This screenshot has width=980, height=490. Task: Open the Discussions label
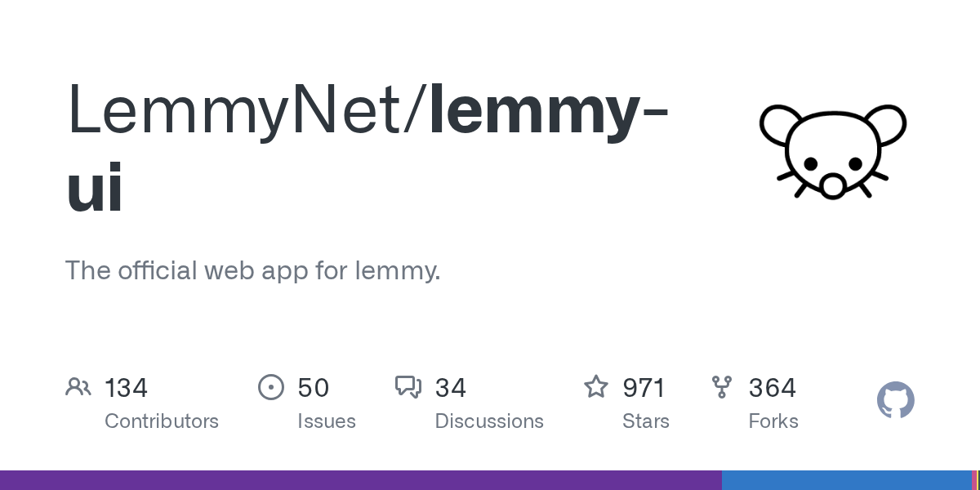(x=489, y=421)
